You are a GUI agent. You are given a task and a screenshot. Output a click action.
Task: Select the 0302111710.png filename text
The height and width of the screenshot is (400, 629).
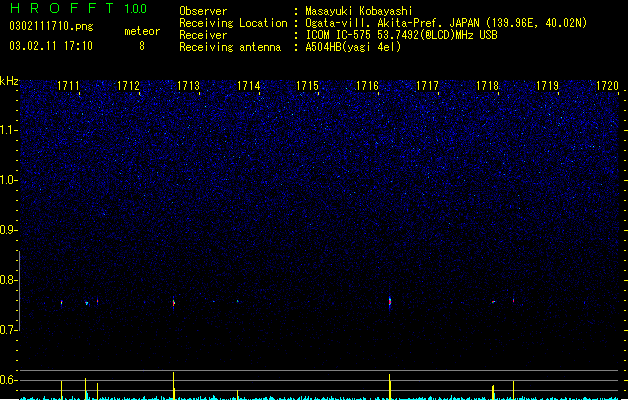[51, 26]
